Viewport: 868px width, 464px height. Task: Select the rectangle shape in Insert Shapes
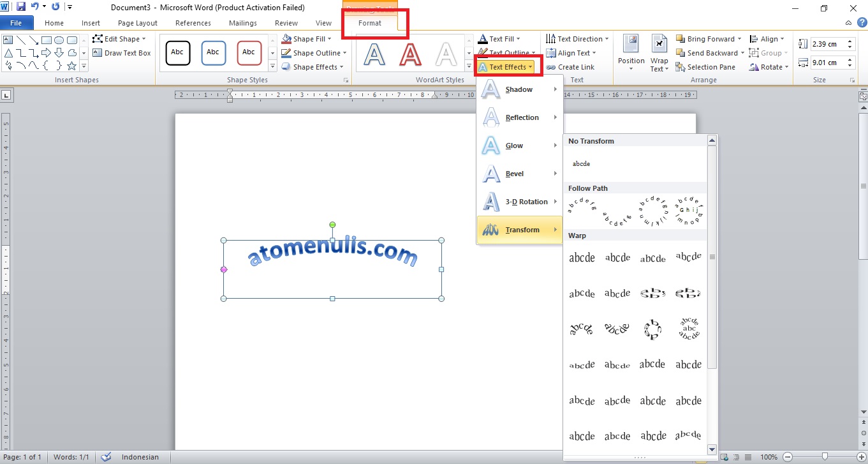[x=46, y=40]
